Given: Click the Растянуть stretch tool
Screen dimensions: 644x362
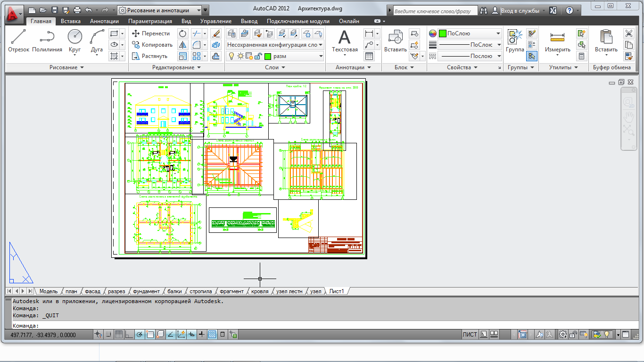Looking at the screenshot, I should click(x=149, y=56).
